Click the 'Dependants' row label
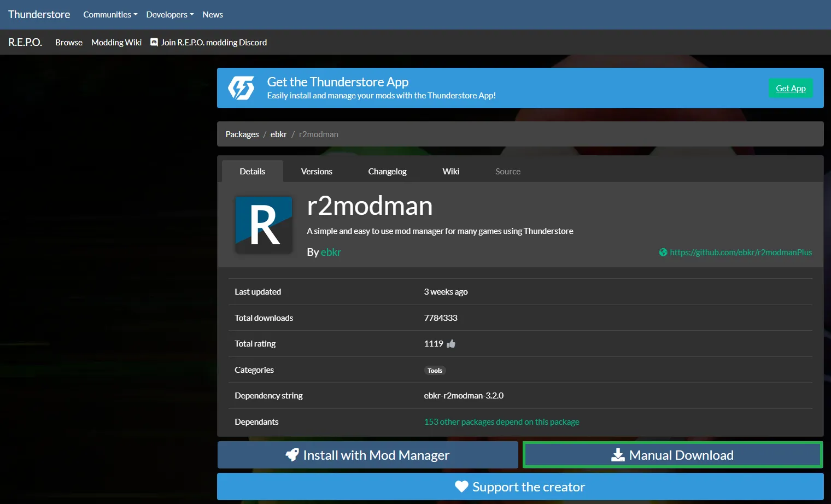The width and height of the screenshot is (831, 504). click(x=256, y=422)
